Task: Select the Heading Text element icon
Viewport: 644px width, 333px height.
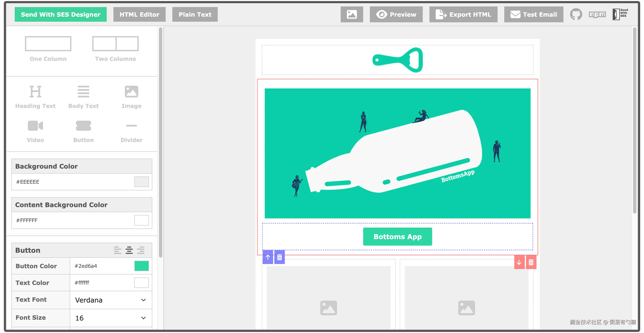Action: click(35, 92)
